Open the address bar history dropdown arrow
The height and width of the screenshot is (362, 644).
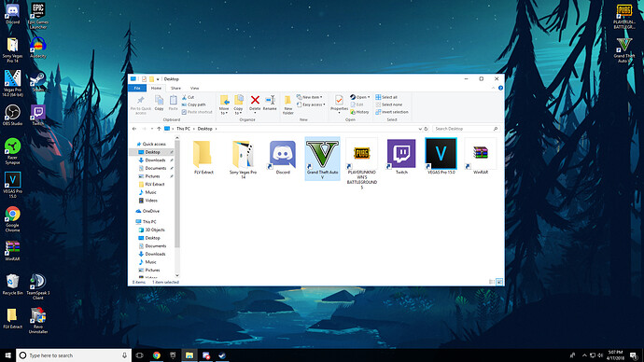click(420, 129)
